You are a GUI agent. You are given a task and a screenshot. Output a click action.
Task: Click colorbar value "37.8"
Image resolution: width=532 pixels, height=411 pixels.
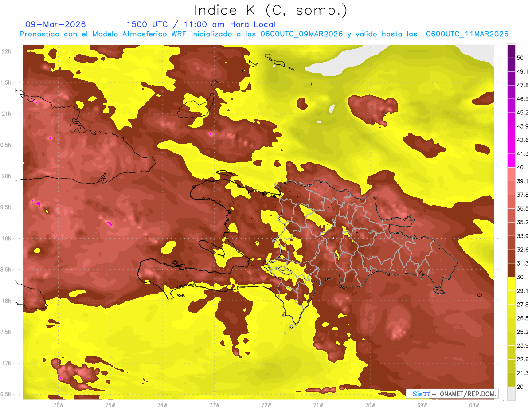click(x=523, y=195)
